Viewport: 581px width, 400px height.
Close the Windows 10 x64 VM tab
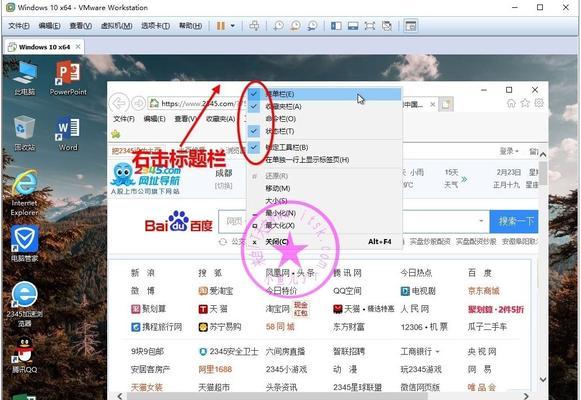(x=78, y=47)
